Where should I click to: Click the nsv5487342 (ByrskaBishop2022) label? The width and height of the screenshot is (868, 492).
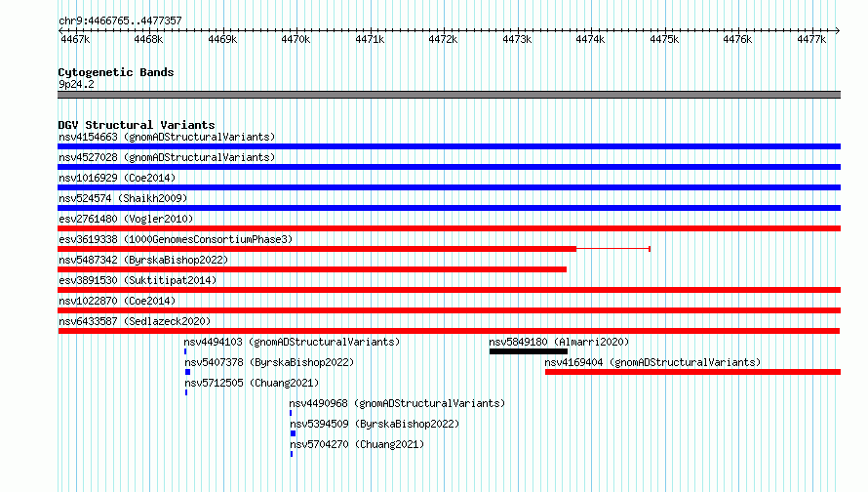click(x=143, y=260)
